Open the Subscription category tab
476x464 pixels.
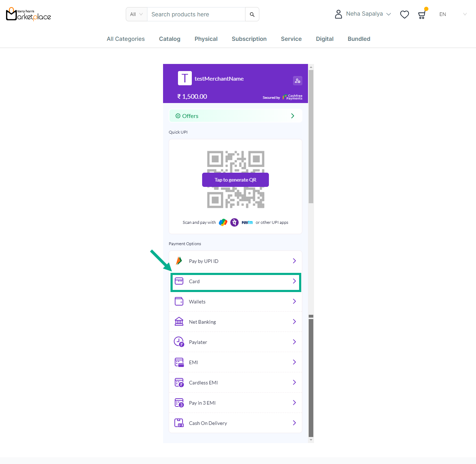(249, 39)
